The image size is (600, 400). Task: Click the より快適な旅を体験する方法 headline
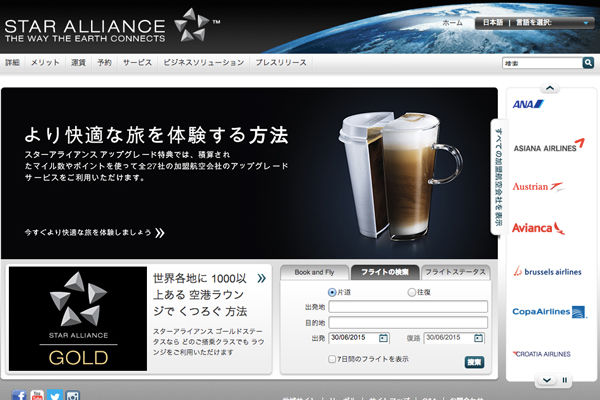point(157,135)
